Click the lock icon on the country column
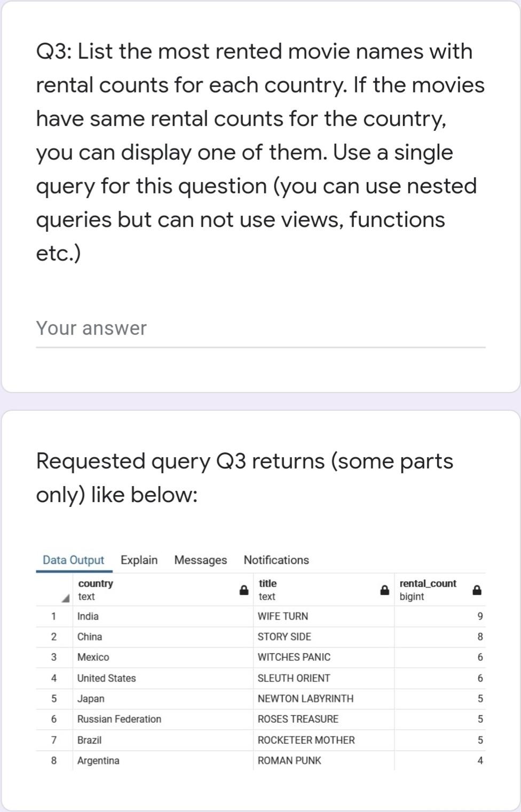521x812 pixels. point(243,590)
